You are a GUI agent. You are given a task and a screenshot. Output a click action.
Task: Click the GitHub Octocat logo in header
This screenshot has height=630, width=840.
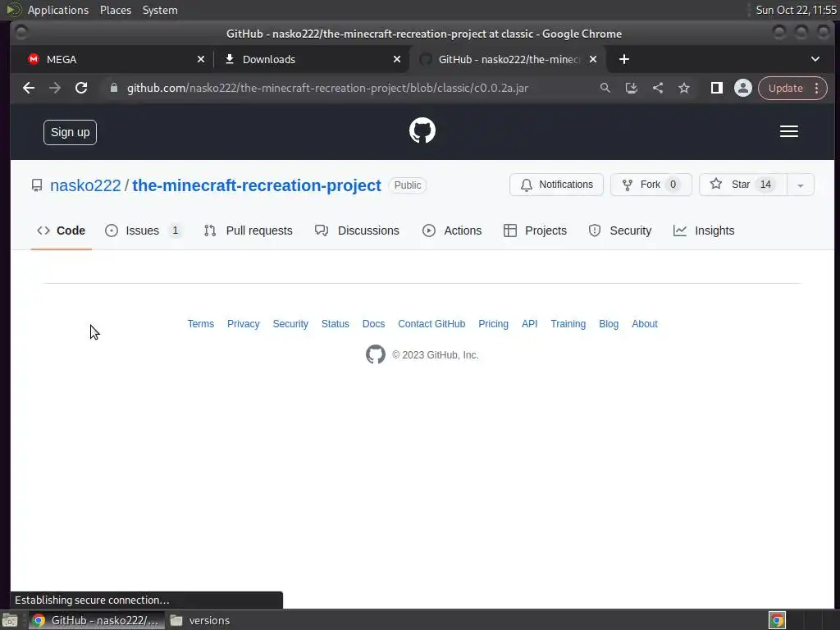click(422, 130)
